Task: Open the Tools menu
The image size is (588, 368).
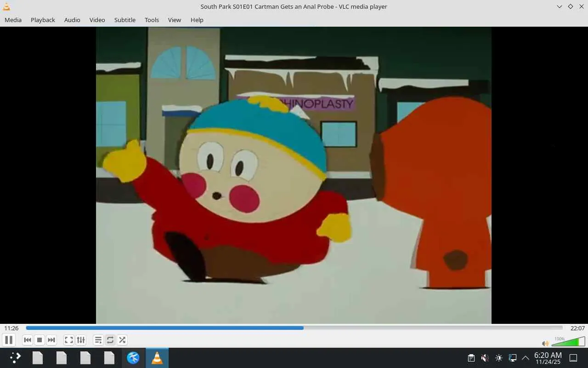Action: 152,20
